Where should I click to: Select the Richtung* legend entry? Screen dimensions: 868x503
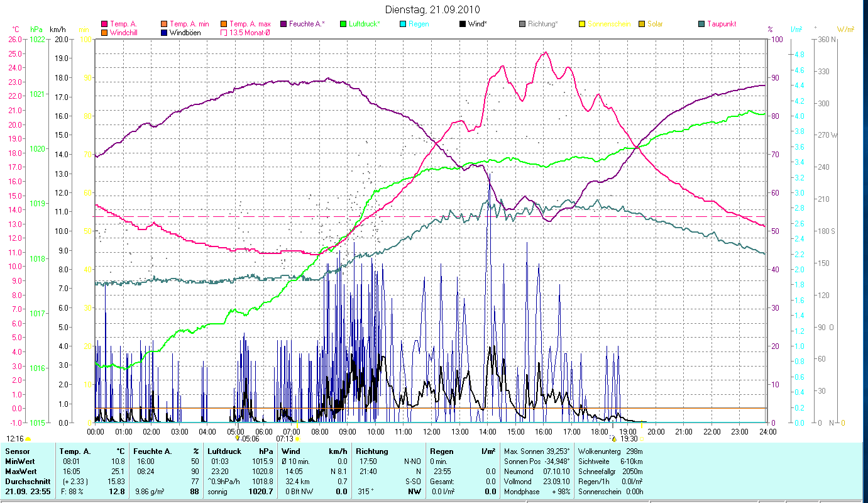tap(542, 24)
